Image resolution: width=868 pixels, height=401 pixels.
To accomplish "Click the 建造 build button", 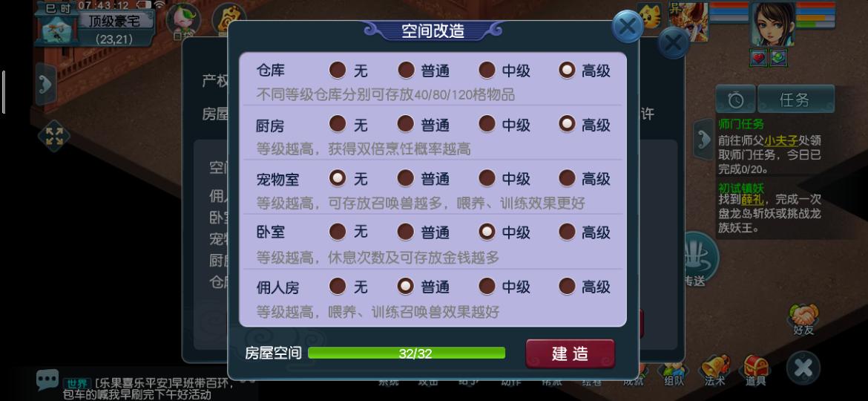I will 571,353.
